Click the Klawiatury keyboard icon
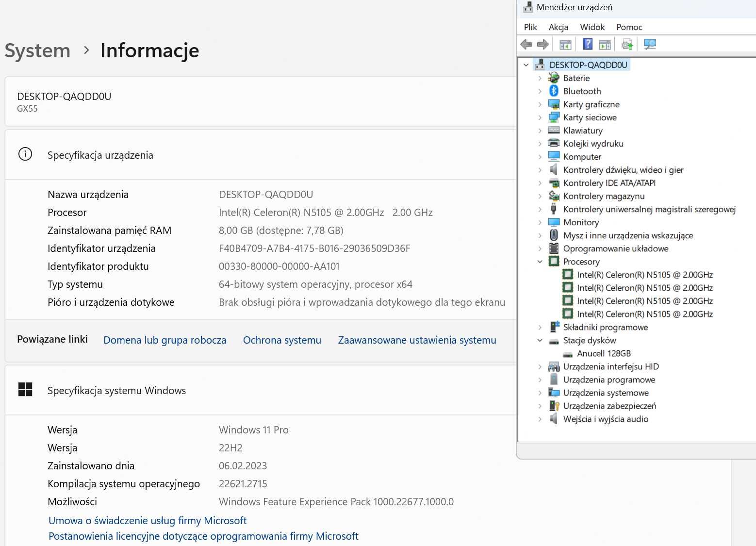 pos(554,130)
